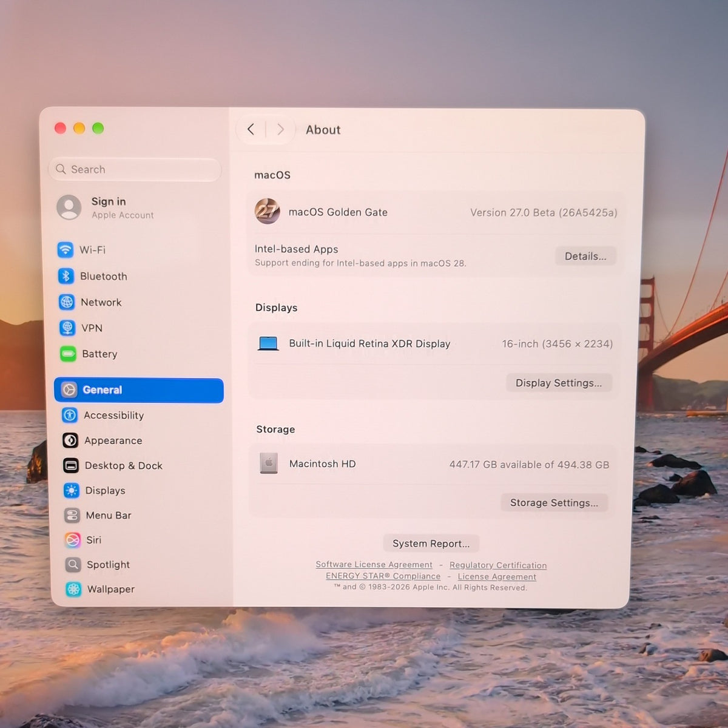Click the yellow minimize window button
Image resolution: width=728 pixels, height=728 pixels.
(x=79, y=128)
